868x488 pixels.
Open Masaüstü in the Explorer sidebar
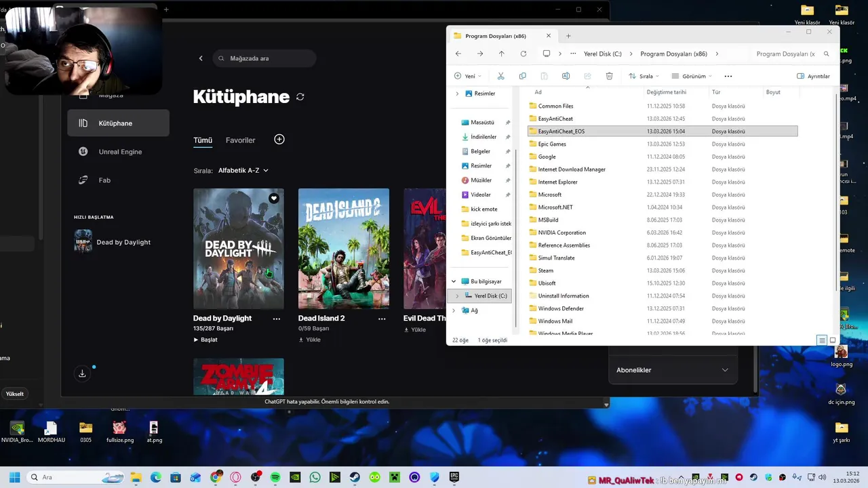pos(482,123)
